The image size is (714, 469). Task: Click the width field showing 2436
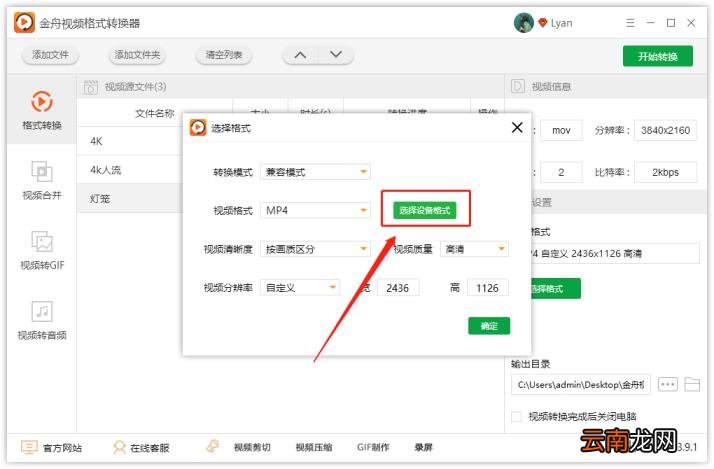(398, 288)
